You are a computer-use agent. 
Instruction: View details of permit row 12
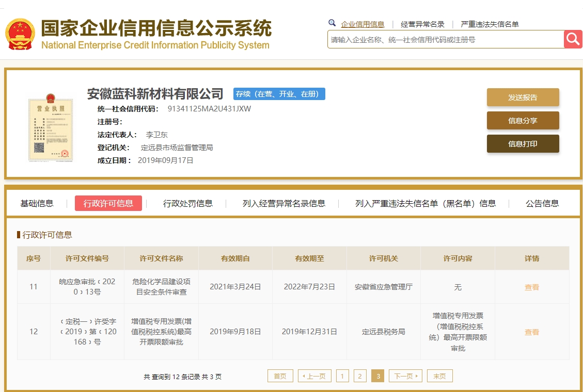(532, 332)
